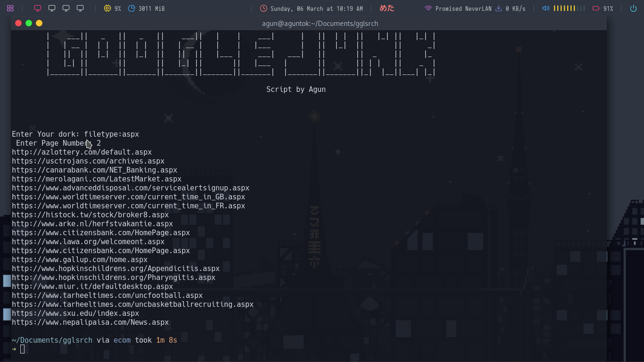Open the advanceddisposal.com servicealertsignup URL
The height and width of the screenshot is (362, 644).
coord(131,188)
